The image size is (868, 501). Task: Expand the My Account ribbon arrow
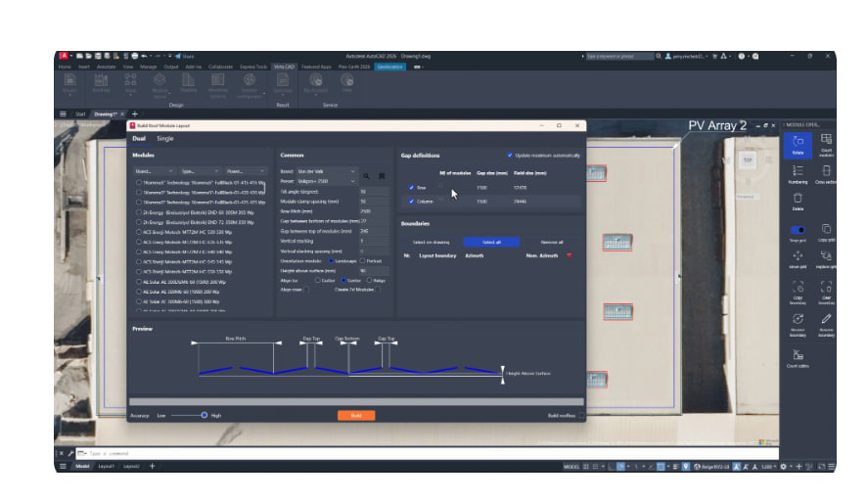[x=315, y=96]
